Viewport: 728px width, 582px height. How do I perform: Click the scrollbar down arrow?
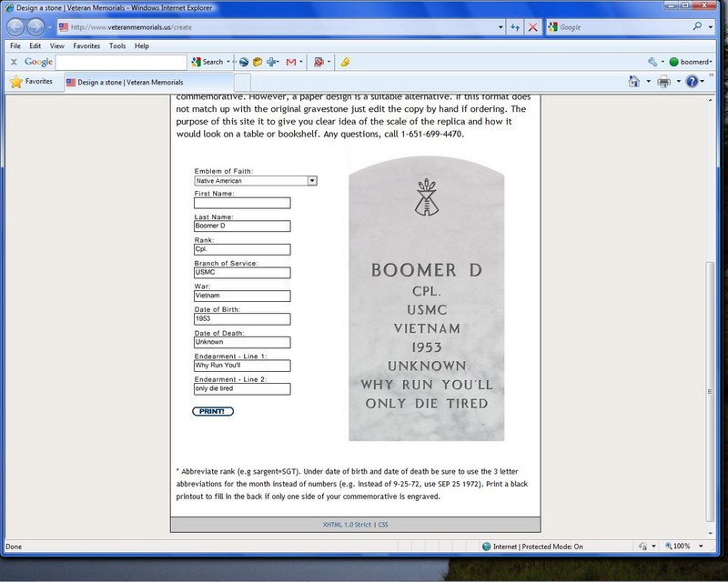710,534
